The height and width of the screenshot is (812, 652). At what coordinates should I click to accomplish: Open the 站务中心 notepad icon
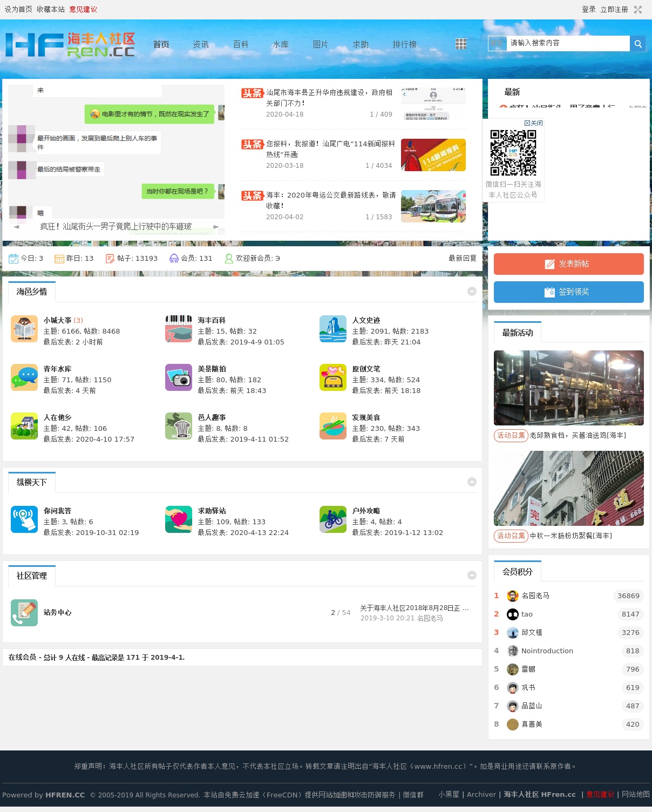point(24,613)
